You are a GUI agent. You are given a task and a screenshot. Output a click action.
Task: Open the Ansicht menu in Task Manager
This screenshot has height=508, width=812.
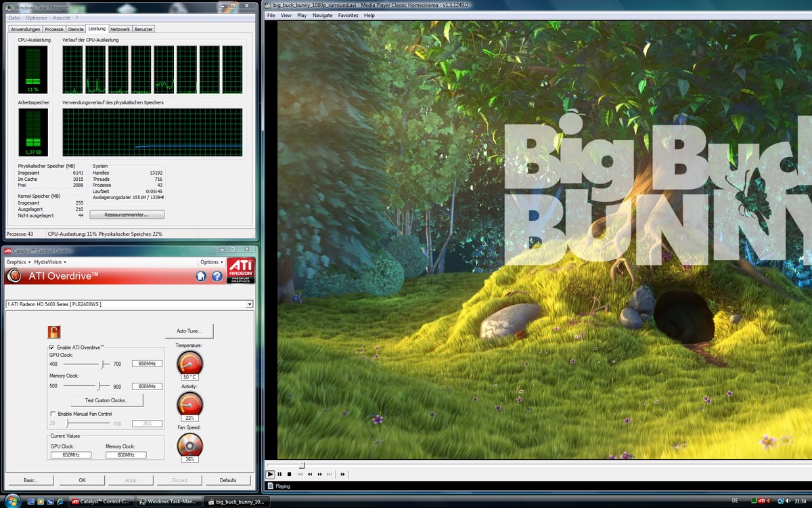[x=61, y=18]
